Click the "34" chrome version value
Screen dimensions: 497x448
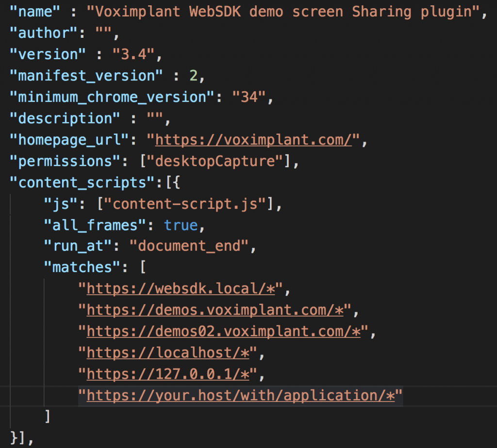point(249,97)
